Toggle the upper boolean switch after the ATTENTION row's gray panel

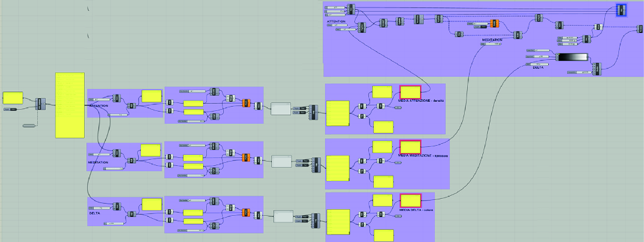pyautogui.click(x=300, y=108)
